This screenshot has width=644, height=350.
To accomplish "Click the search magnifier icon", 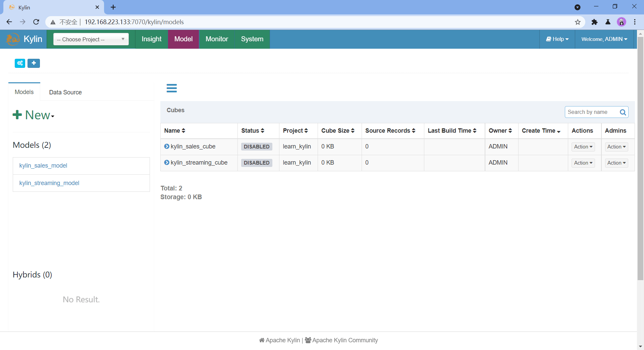I will point(623,112).
